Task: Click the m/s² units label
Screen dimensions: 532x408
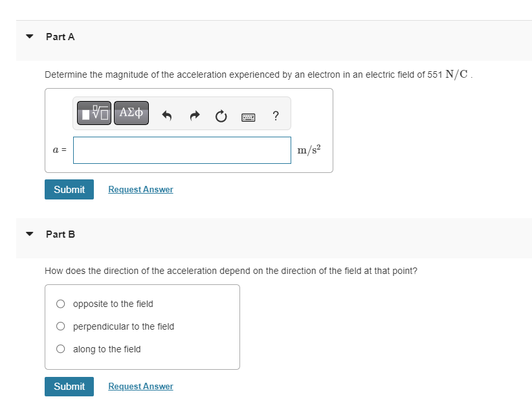Action: click(x=309, y=150)
